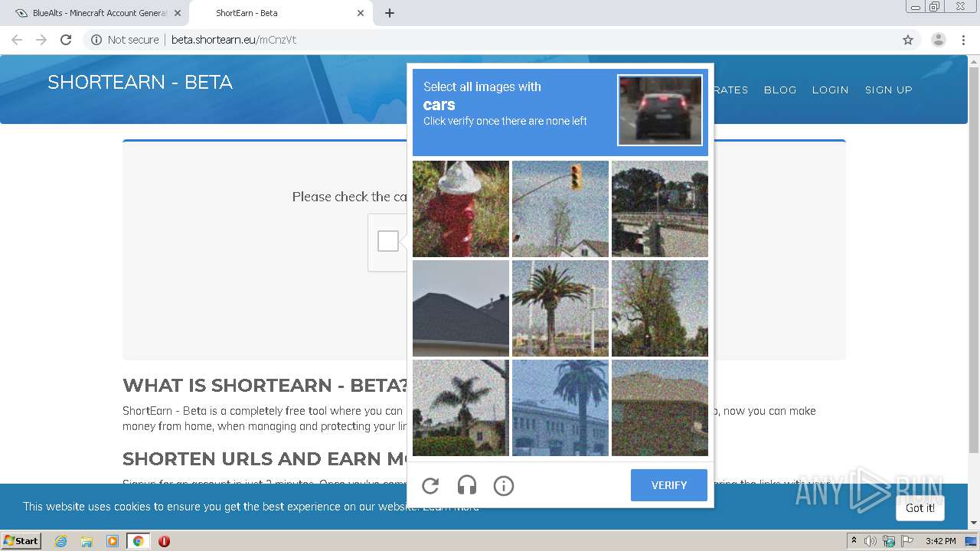Screen dimensions: 980x551
Task: Click heading WHAT IS SHORTEARN - BETA?
Action: point(266,385)
